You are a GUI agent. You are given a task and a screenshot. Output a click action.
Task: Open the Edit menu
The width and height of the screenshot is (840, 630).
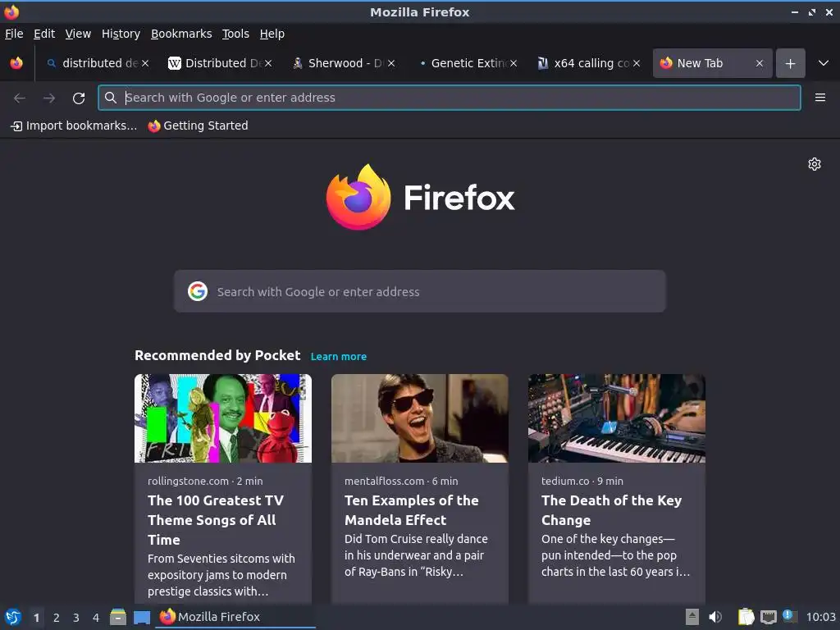click(44, 34)
